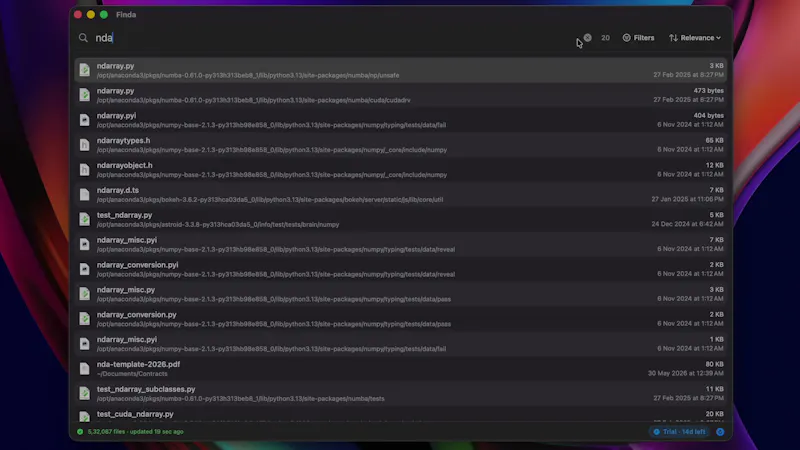Click the green index status indicator
Viewport: 800px width, 450px height.
point(80,432)
